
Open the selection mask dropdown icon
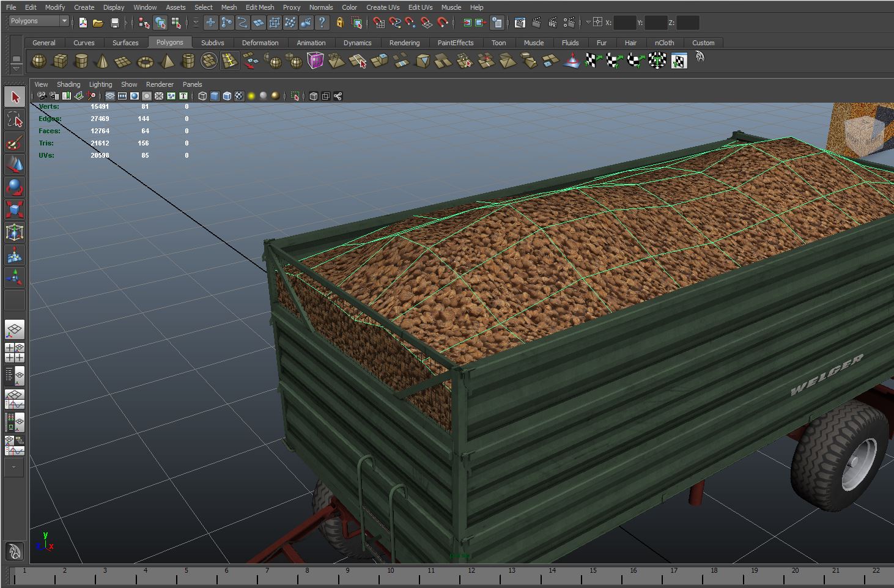click(196, 23)
